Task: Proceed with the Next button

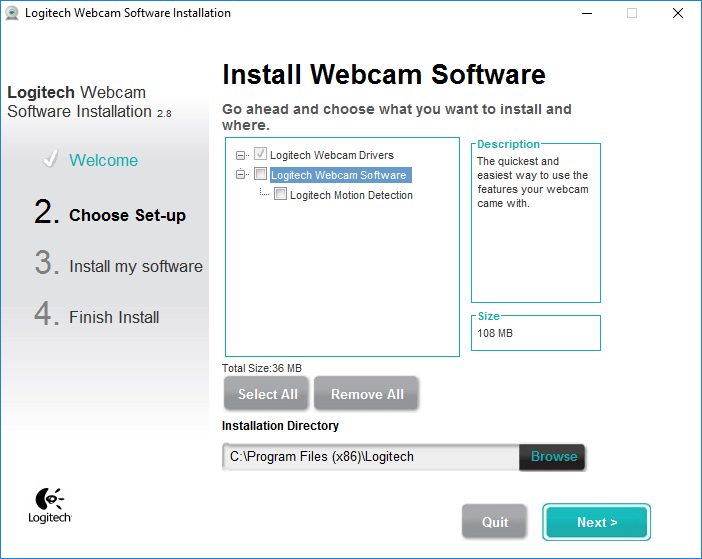Action: click(597, 522)
